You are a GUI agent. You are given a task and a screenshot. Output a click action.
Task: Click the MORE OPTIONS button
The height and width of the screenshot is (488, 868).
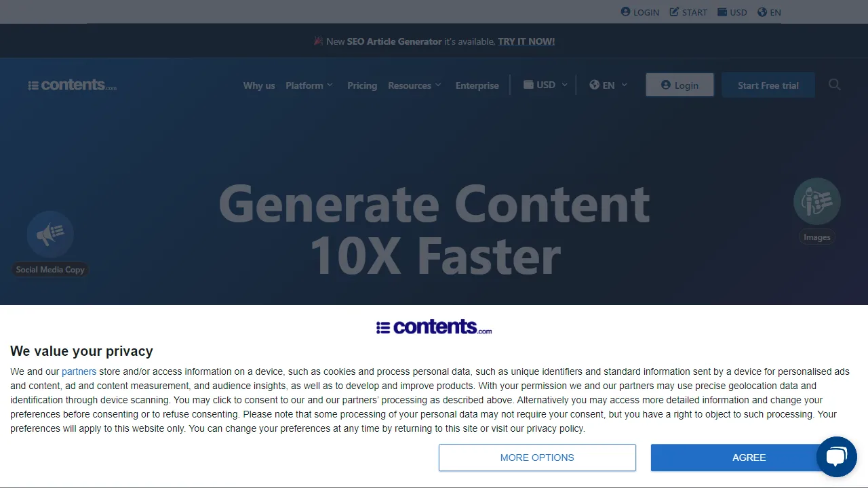[x=537, y=457]
